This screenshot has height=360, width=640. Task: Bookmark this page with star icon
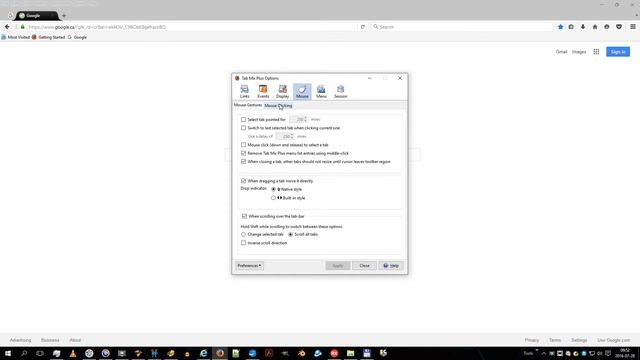click(x=560, y=27)
